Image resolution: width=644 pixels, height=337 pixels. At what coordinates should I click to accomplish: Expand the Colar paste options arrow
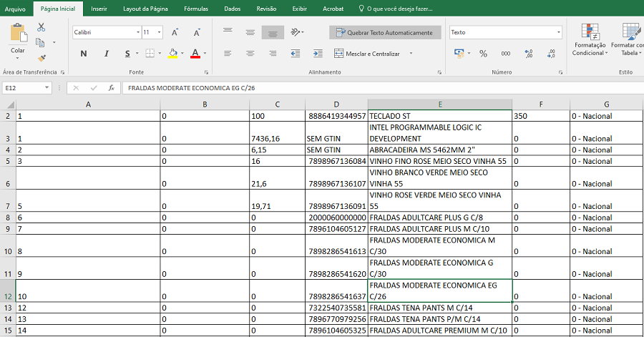[17, 58]
